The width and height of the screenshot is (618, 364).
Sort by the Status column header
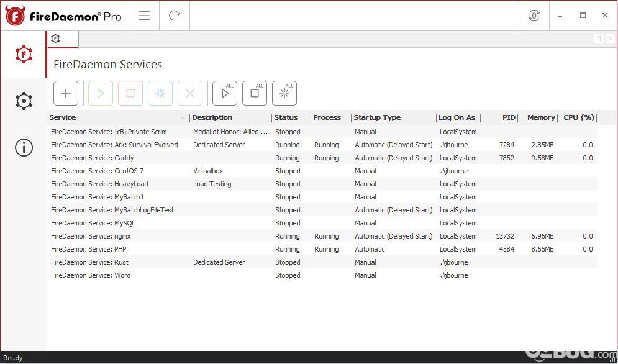[291, 117]
